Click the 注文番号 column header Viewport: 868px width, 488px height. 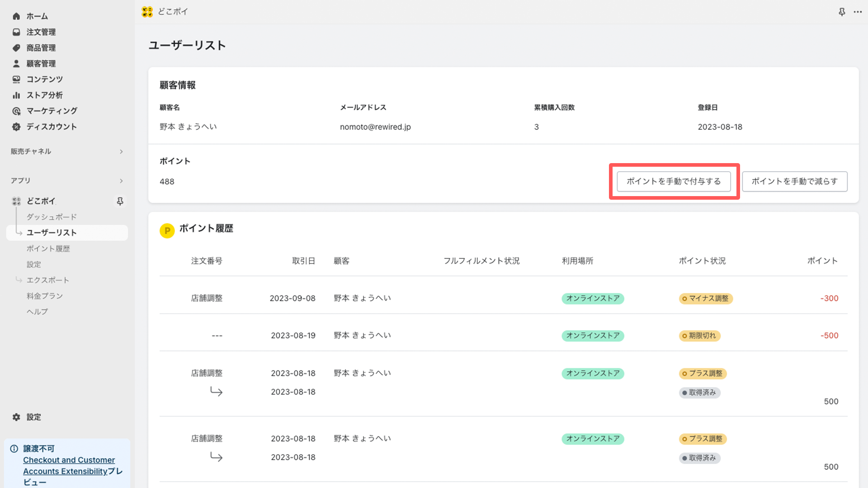pos(207,261)
